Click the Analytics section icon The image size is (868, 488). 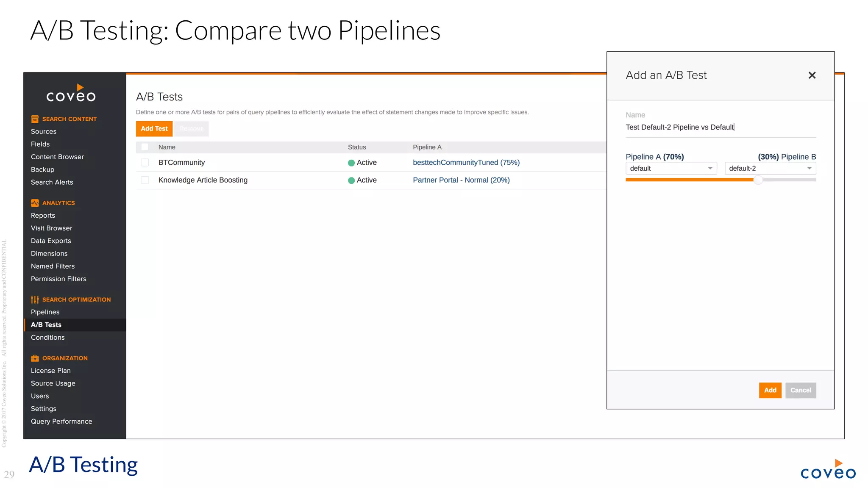click(x=35, y=203)
